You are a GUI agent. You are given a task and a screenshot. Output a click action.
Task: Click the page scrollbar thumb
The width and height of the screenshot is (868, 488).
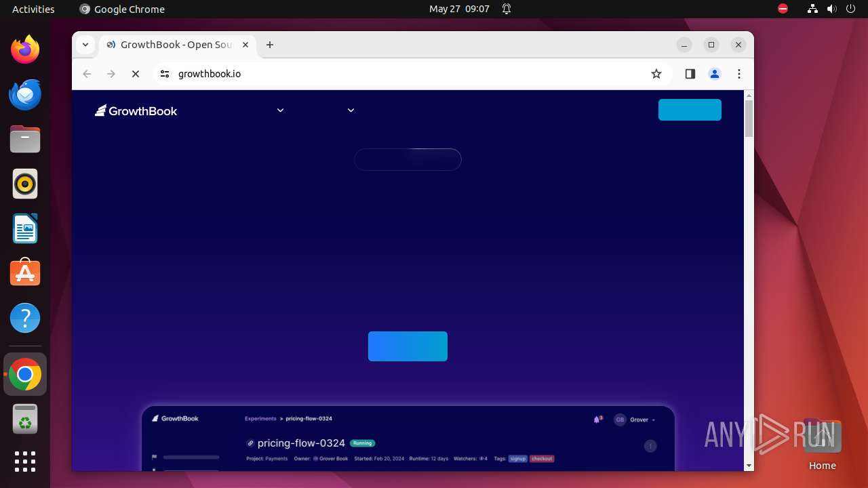[x=749, y=119]
